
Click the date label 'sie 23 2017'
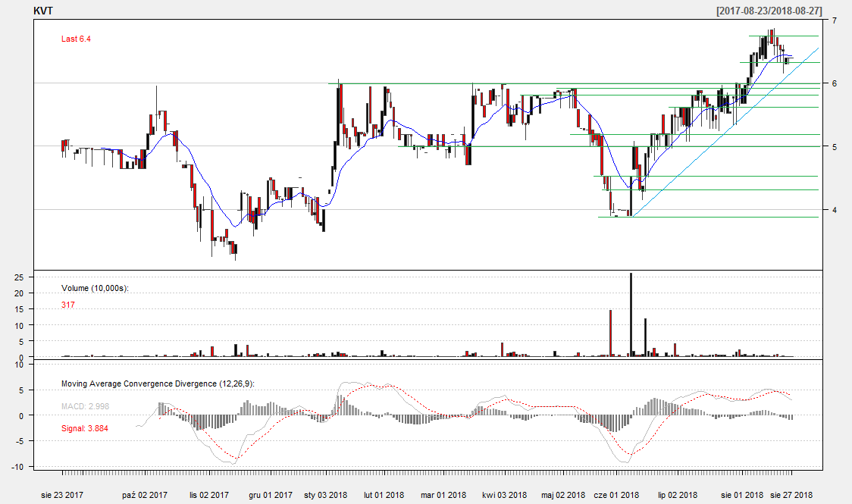(62, 495)
